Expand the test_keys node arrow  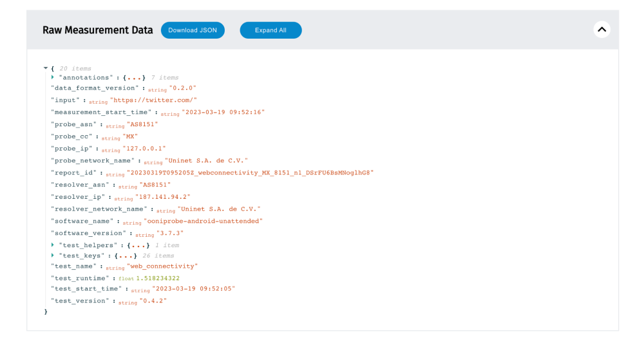(52, 256)
